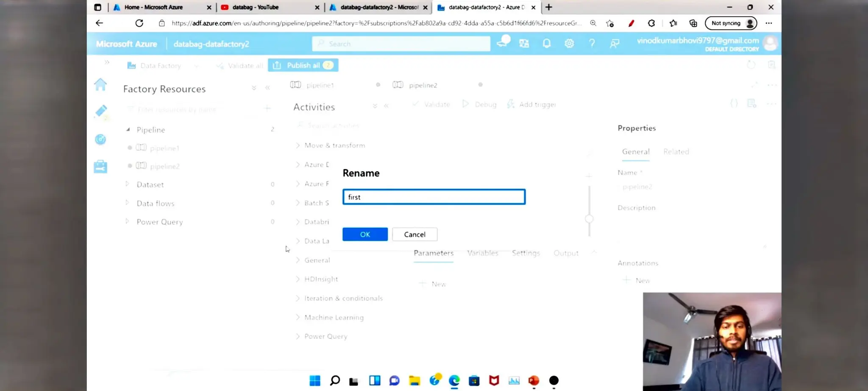
Task: Open the Windows Start menu
Action: [x=315, y=380]
